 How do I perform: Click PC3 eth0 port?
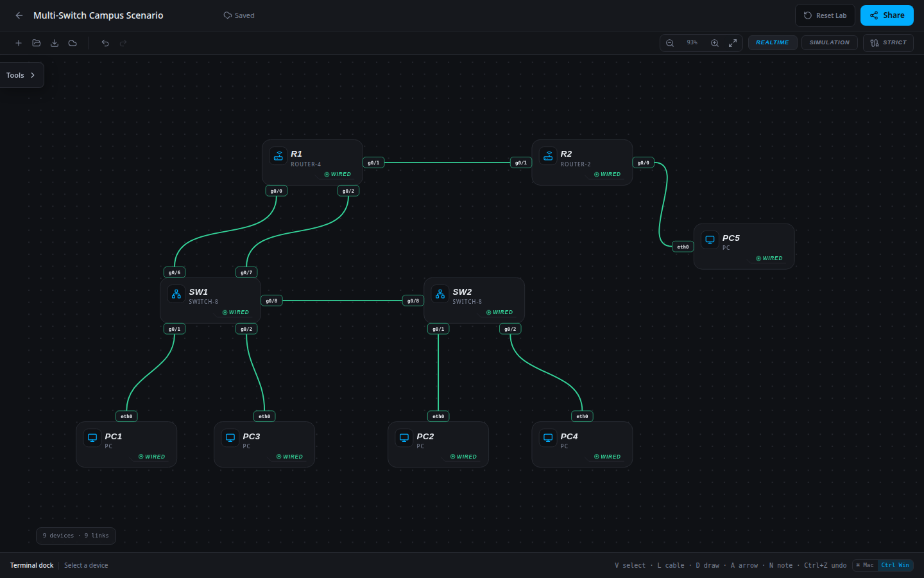click(264, 416)
